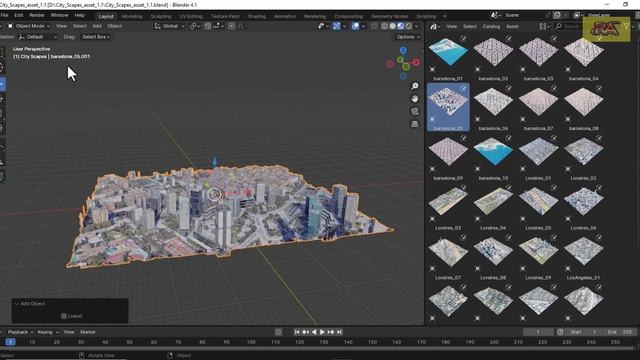Click the Start frame field
The height and width of the screenshot is (360, 640).
(x=583, y=332)
